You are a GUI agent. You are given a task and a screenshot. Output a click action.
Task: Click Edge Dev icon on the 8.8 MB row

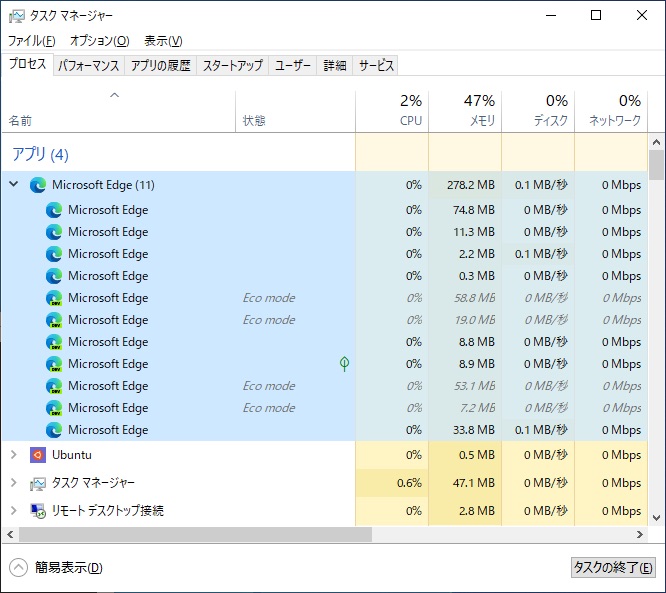[x=54, y=342]
